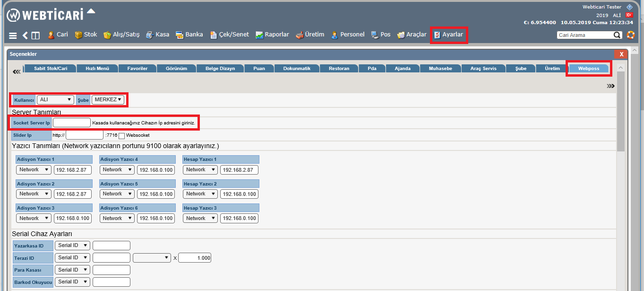This screenshot has height=291, width=644.
Task: Click the split panel layout icon
Action: 35,35
